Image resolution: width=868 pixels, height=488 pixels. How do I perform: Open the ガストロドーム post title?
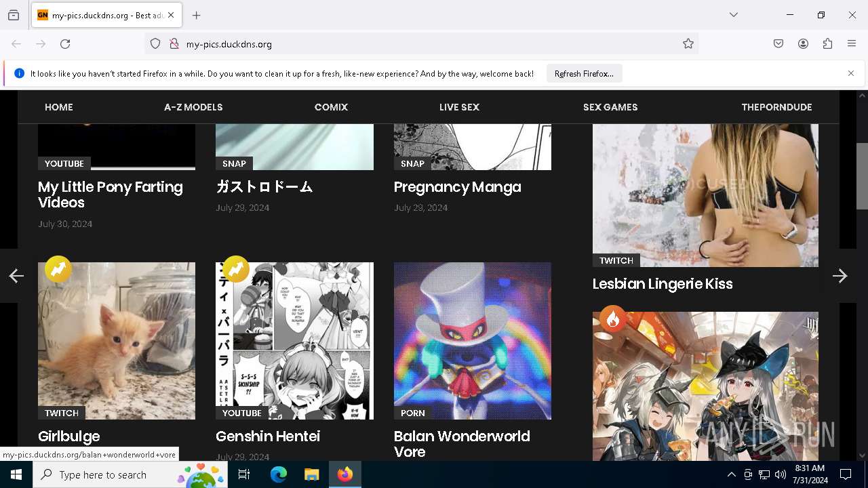264,187
